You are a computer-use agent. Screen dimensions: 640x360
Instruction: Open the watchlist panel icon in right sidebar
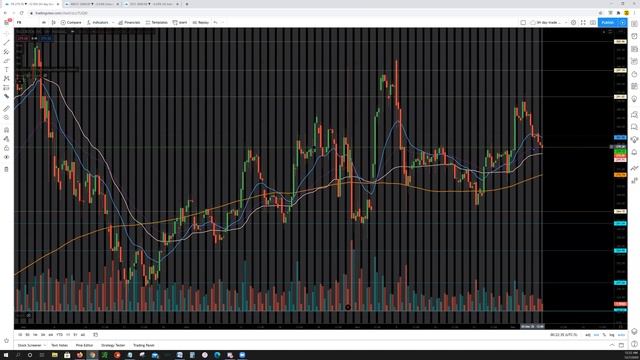634,24
